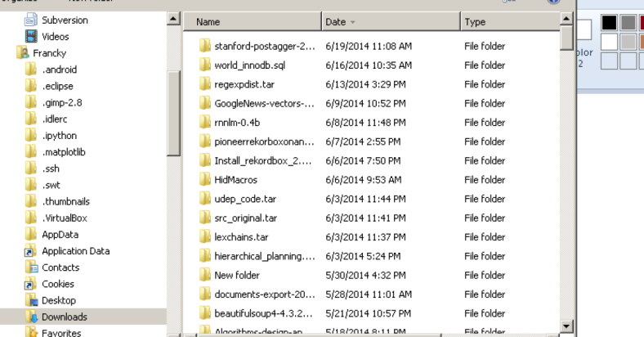Select the New folder entry in list
Screen dimensions: 644x337
[x=236, y=275]
